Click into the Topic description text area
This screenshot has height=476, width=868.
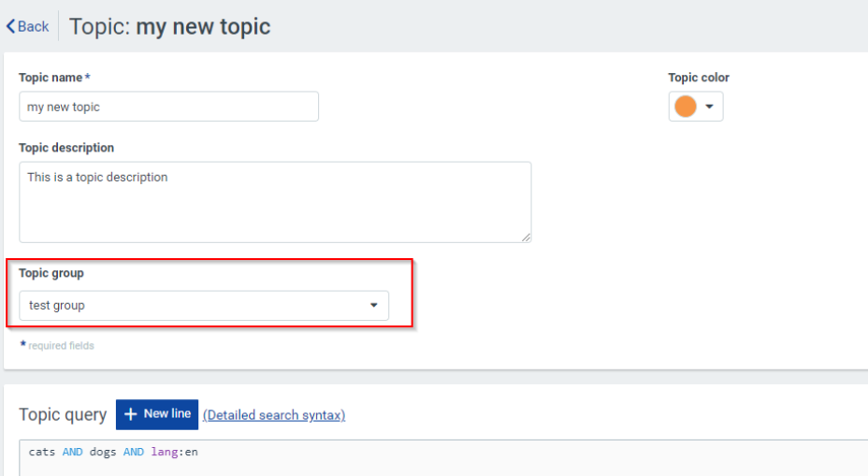coord(274,201)
